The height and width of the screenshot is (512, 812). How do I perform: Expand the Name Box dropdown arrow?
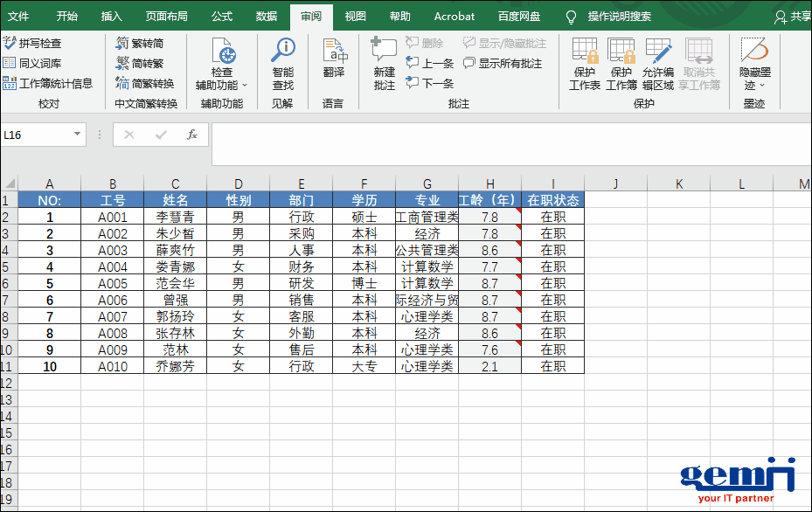point(78,135)
